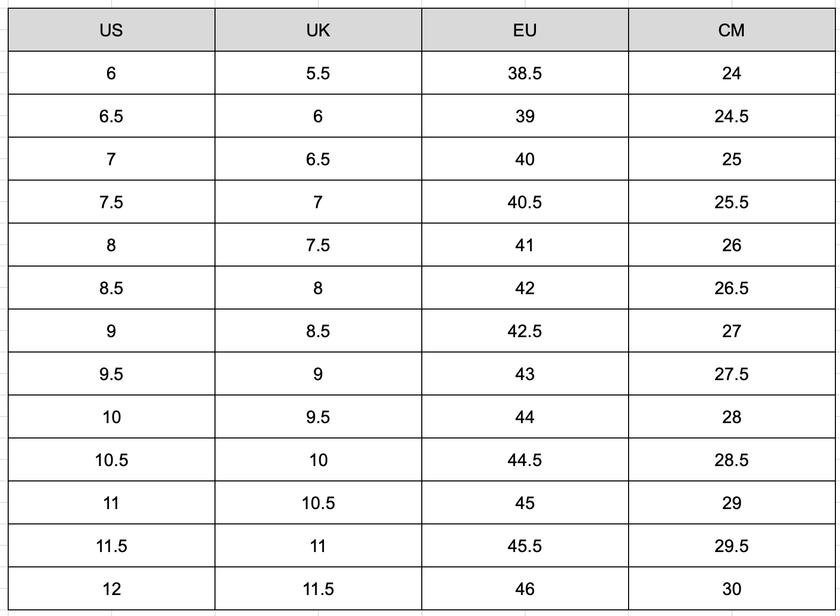Click the US size 7.5 cell
Viewport: 840px width, 616px height.
(x=112, y=202)
